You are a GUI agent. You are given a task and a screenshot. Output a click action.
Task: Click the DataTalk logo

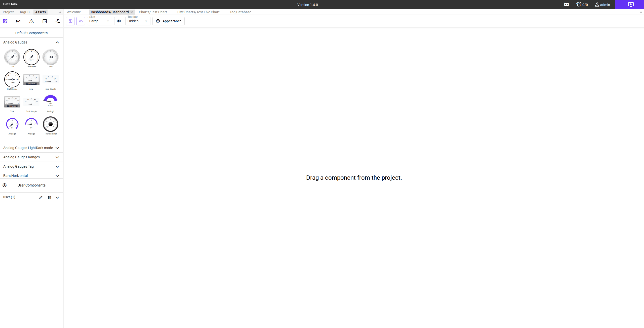coord(11,4)
